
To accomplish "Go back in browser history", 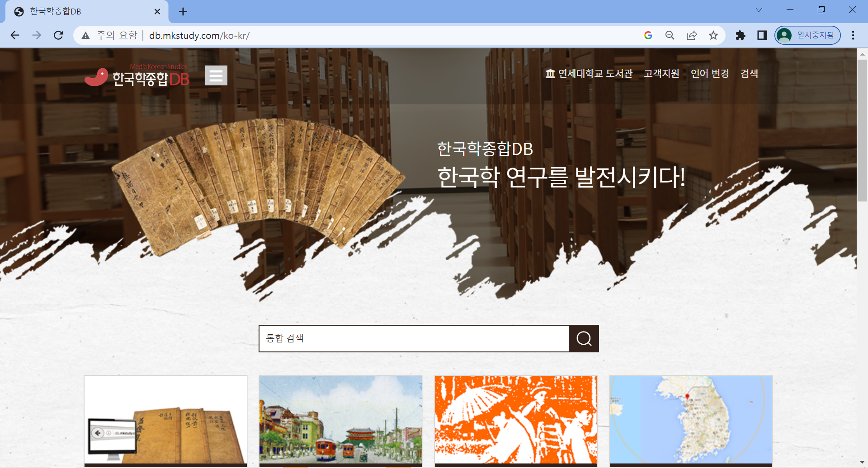I will tap(15, 35).
